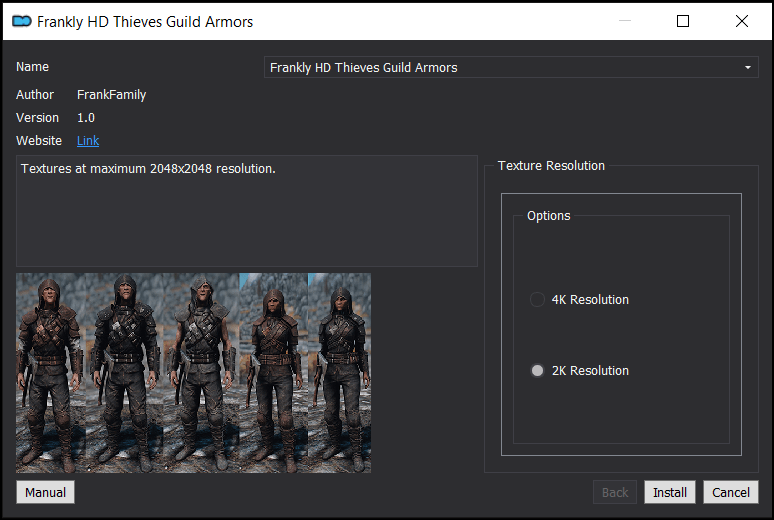Click the Texture Resolution group label
The width and height of the screenshot is (774, 520).
[x=551, y=165]
